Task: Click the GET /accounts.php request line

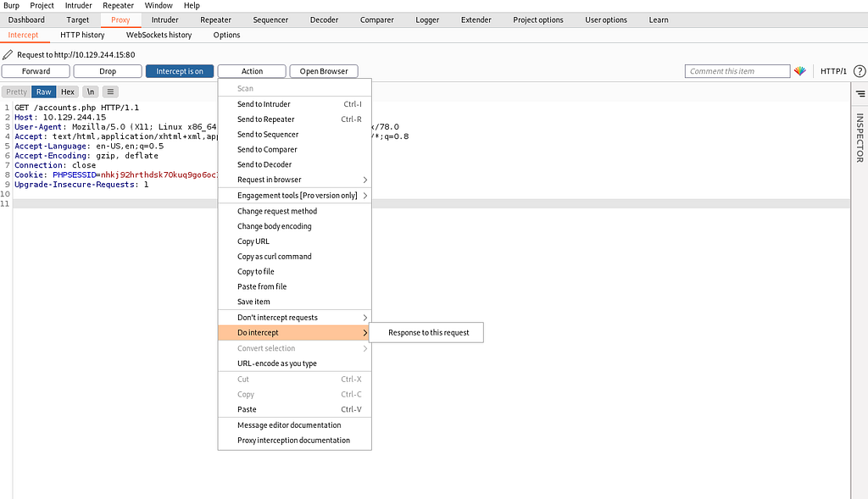Action: [x=77, y=108]
